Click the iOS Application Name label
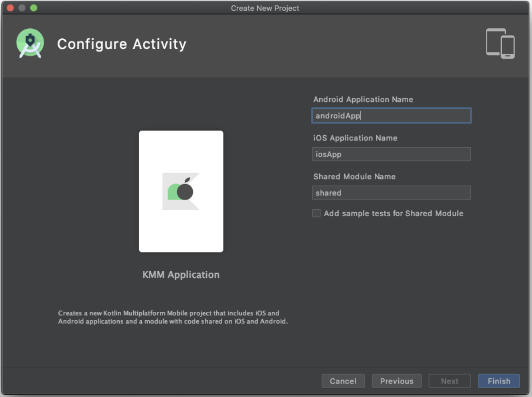The height and width of the screenshot is (397, 532). coord(355,138)
